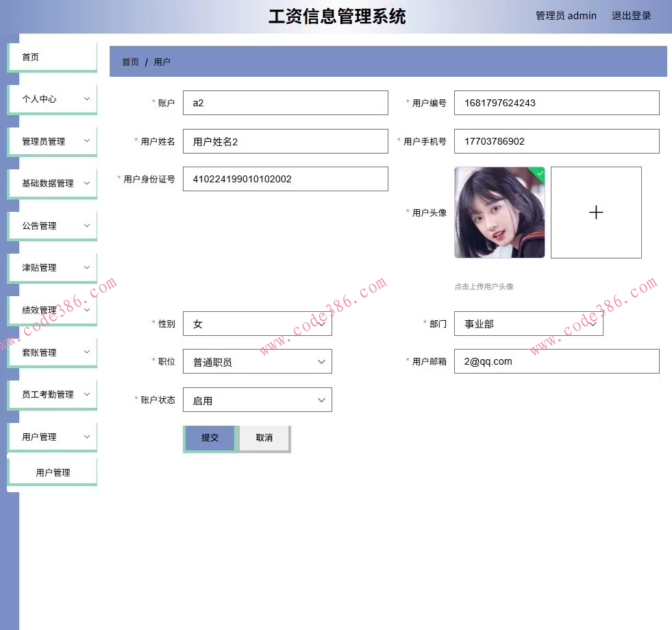Click the 点击上传用户头像 upload hint
Image resolution: width=672 pixels, height=630 pixels.
click(x=486, y=287)
